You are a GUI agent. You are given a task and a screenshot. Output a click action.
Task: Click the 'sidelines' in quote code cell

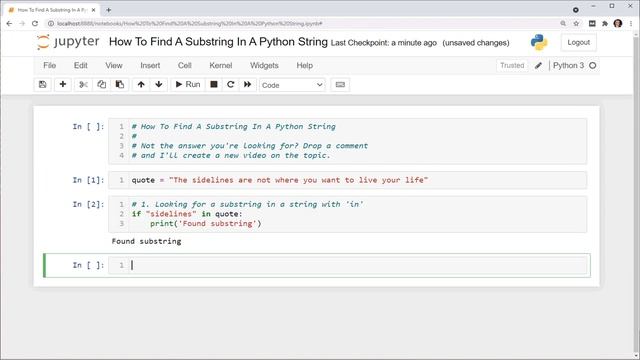coord(348,214)
